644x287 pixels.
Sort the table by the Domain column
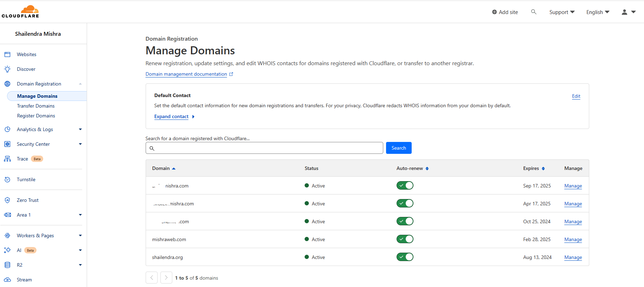(164, 168)
